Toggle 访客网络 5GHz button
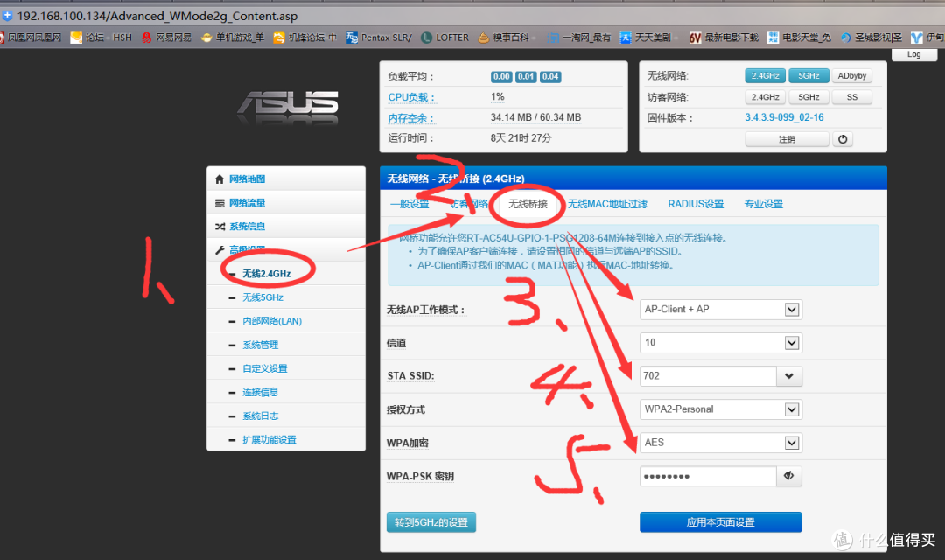Viewport: 945px width, 560px height. point(808,97)
